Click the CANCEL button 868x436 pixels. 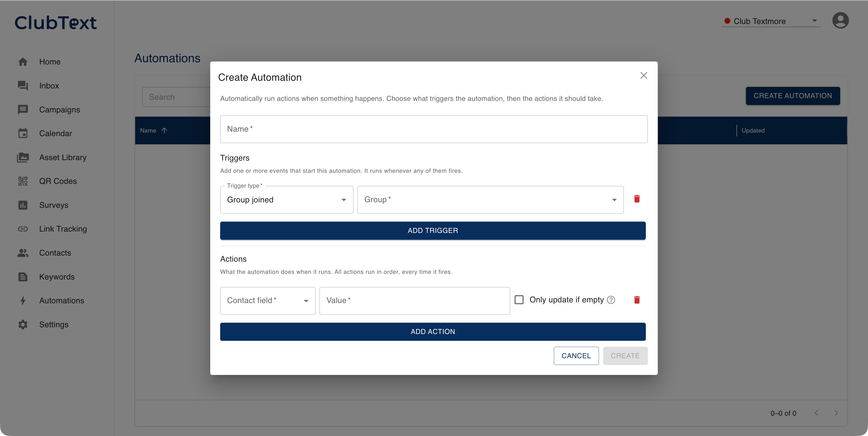pos(576,356)
